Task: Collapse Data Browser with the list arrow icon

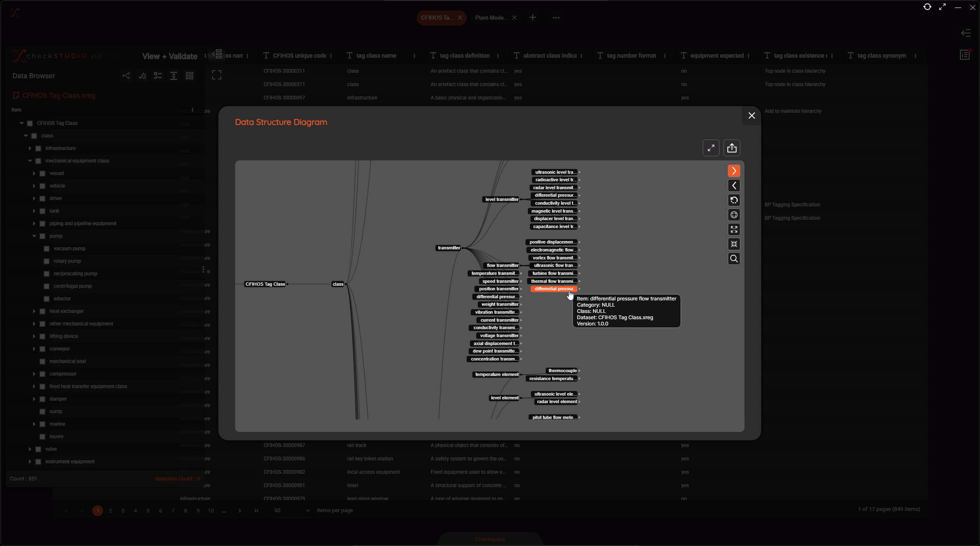Action: click(217, 54)
